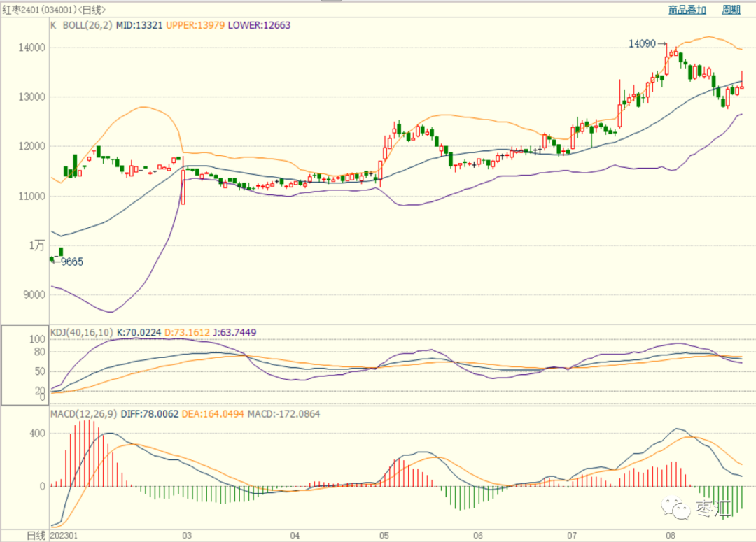This screenshot has width=756, height=542.
Task: Click the 04 month axis label
Action: (295, 535)
